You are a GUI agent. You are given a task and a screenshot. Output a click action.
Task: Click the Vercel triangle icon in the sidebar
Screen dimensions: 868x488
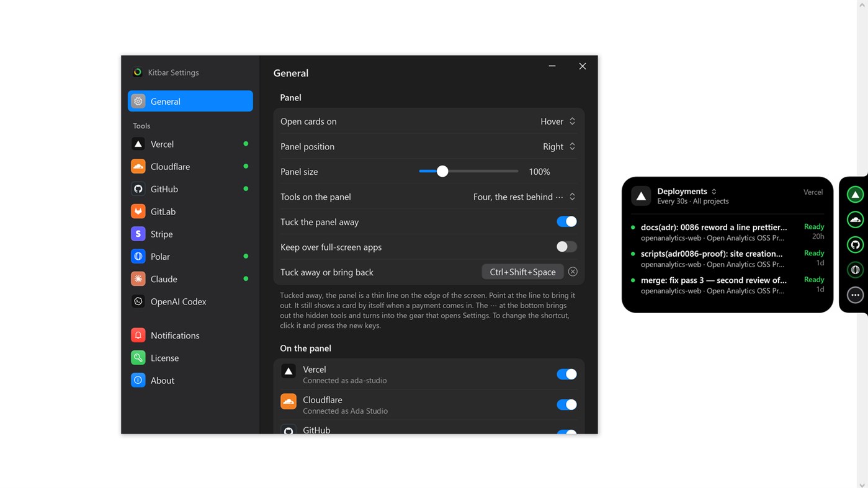pyautogui.click(x=138, y=144)
